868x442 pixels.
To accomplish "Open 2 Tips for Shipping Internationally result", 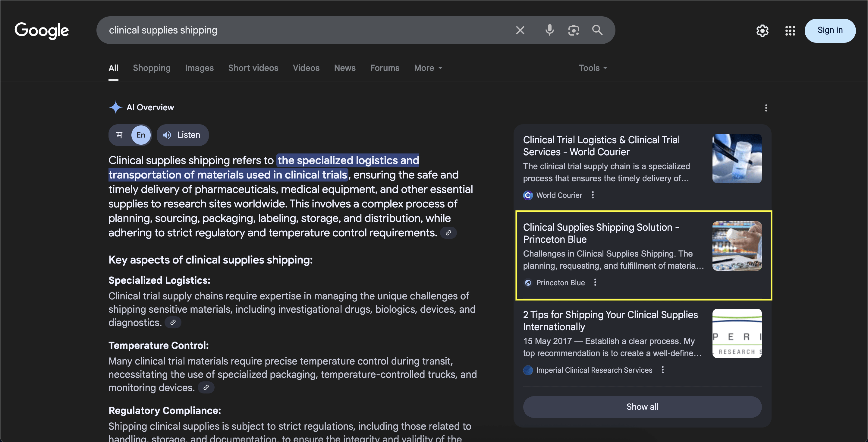I will click(x=610, y=320).
